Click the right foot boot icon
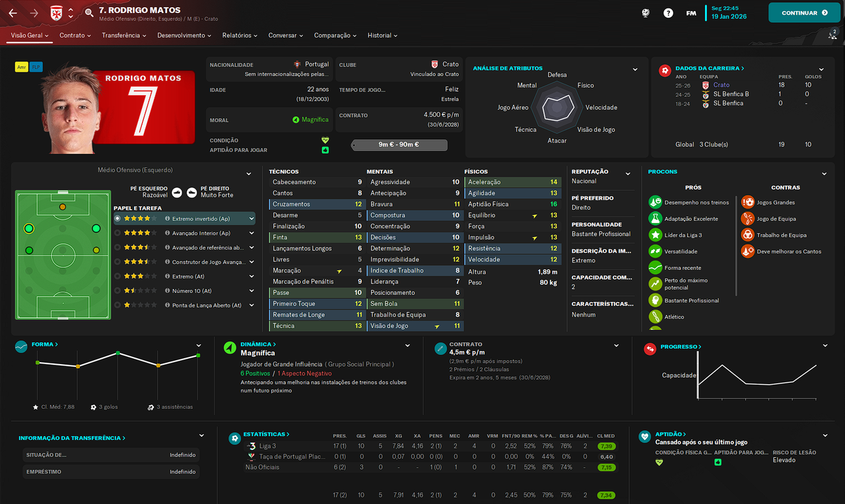The image size is (845, 504). 191,192
